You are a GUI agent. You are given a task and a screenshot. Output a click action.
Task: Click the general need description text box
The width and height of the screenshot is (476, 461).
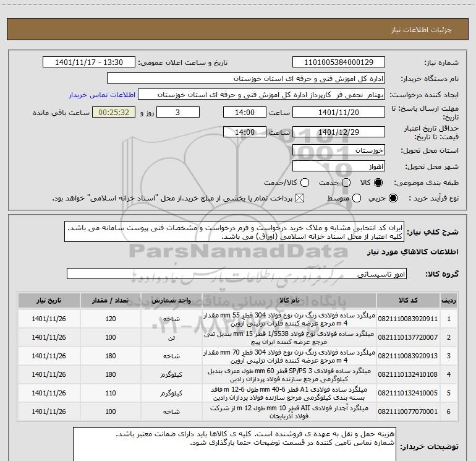pyautogui.click(x=234, y=232)
